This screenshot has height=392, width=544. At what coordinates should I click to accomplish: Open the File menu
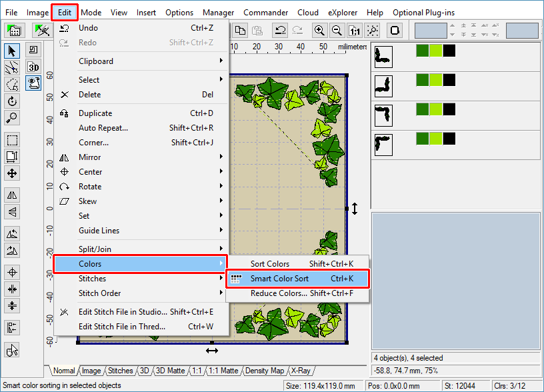click(x=11, y=13)
